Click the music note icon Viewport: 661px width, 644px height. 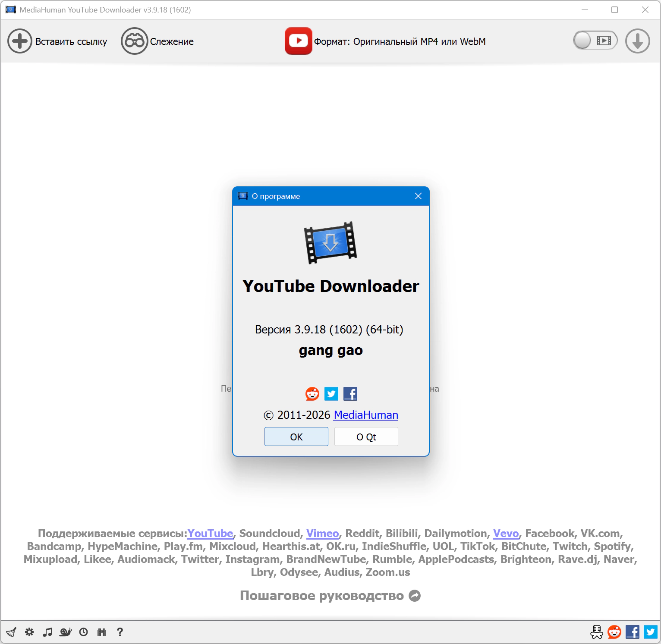pos(47,632)
